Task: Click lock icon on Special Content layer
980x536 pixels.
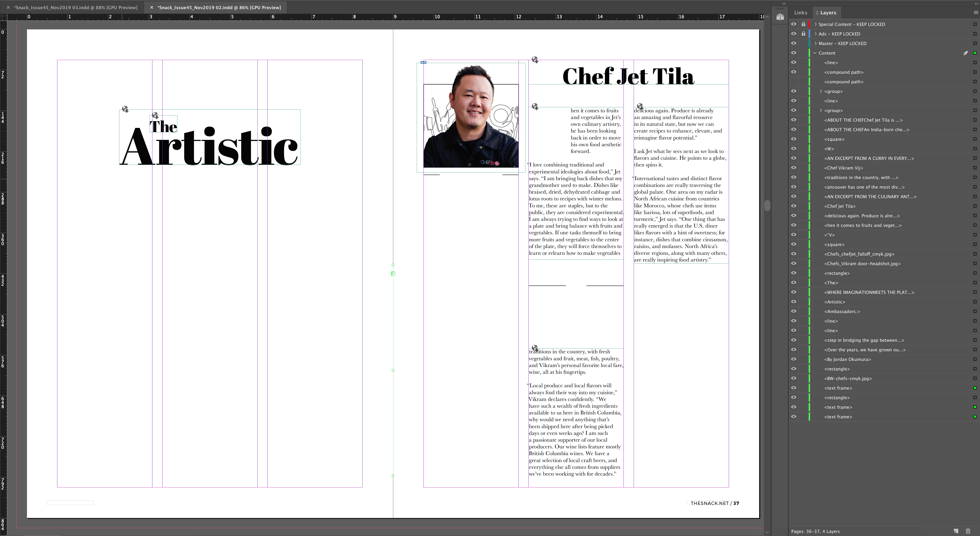Action: pos(803,24)
